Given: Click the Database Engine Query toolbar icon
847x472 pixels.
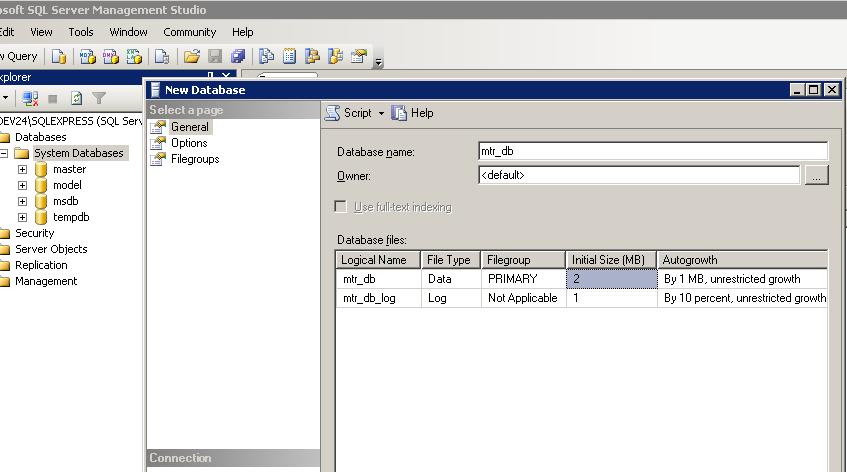Looking at the screenshot, I should 59,56.
